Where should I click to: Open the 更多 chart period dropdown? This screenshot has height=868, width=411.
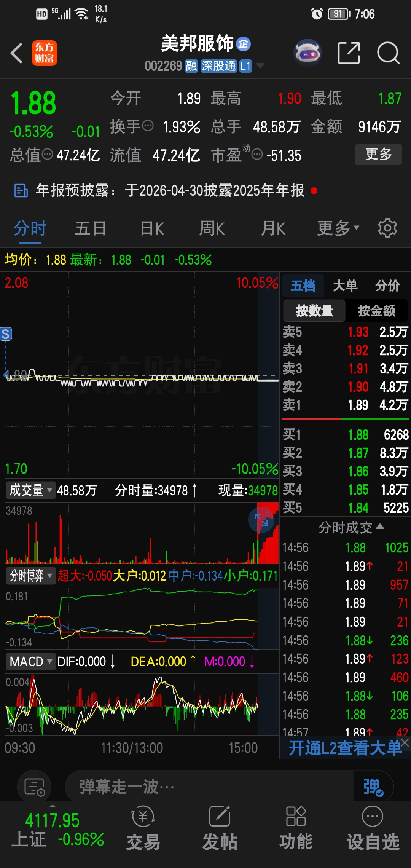pyautogui.click(x=338, y=228)
